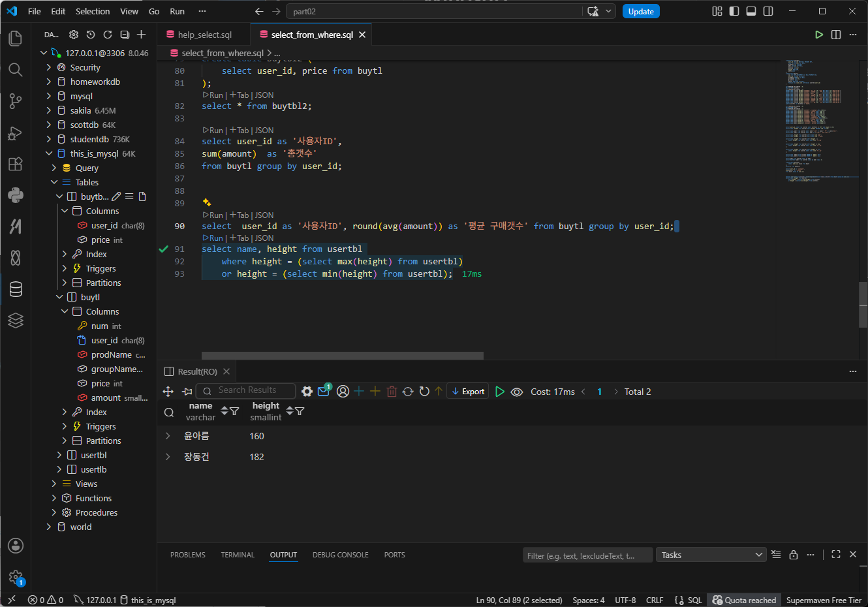Open the Selection menu
This screenshot has height=607, width=868.
pos(93,11)
